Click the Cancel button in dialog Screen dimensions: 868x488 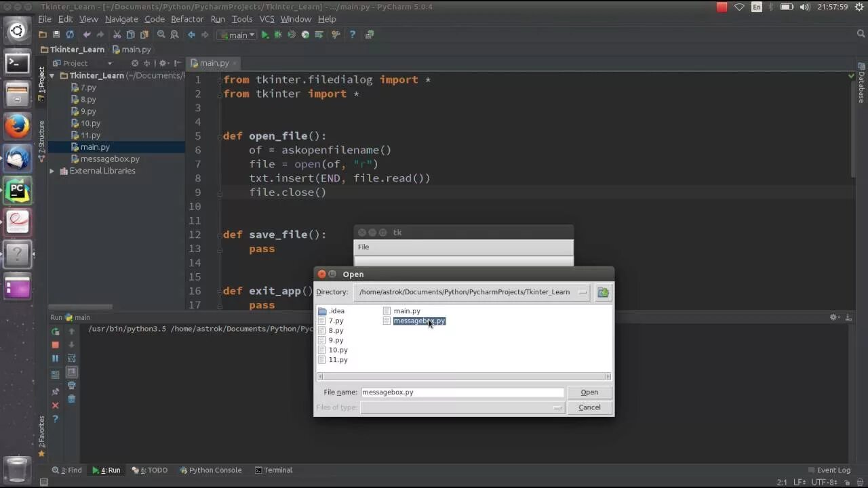point(589,407)
